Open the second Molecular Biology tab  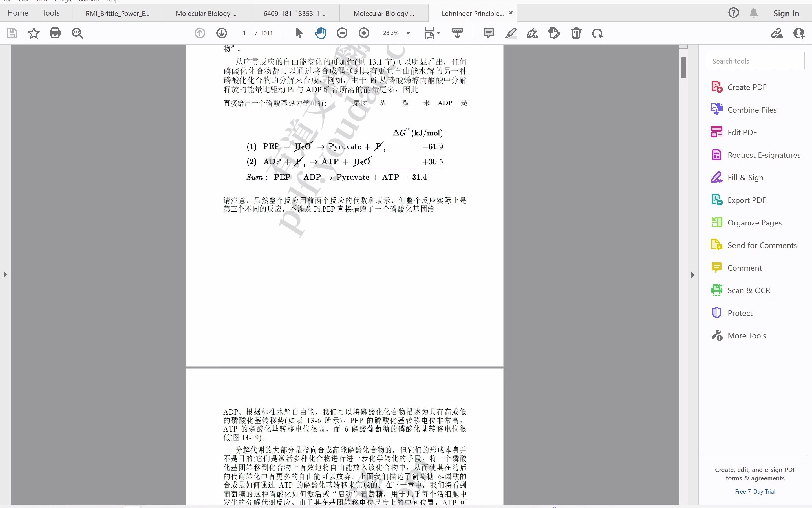click(383, 14)
